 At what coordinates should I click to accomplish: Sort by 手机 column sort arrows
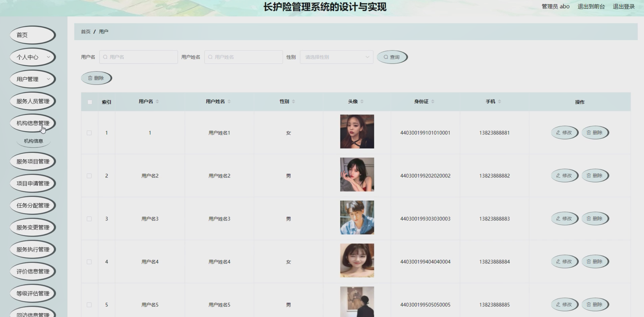tap(499, 102)
